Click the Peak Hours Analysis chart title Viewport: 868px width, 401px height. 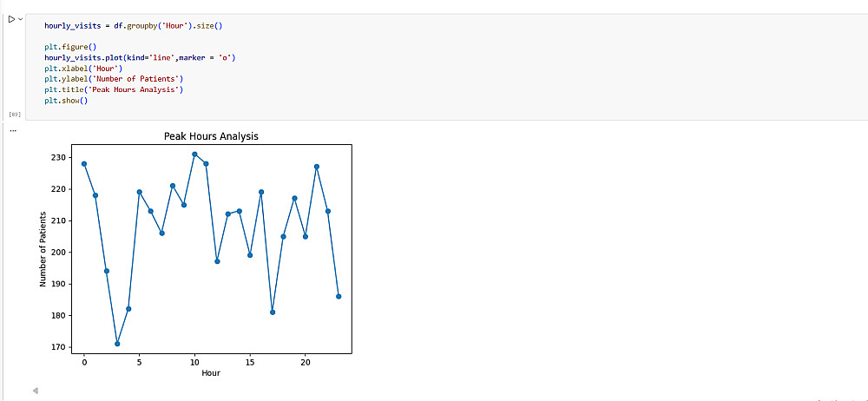(x=211, y=136)
